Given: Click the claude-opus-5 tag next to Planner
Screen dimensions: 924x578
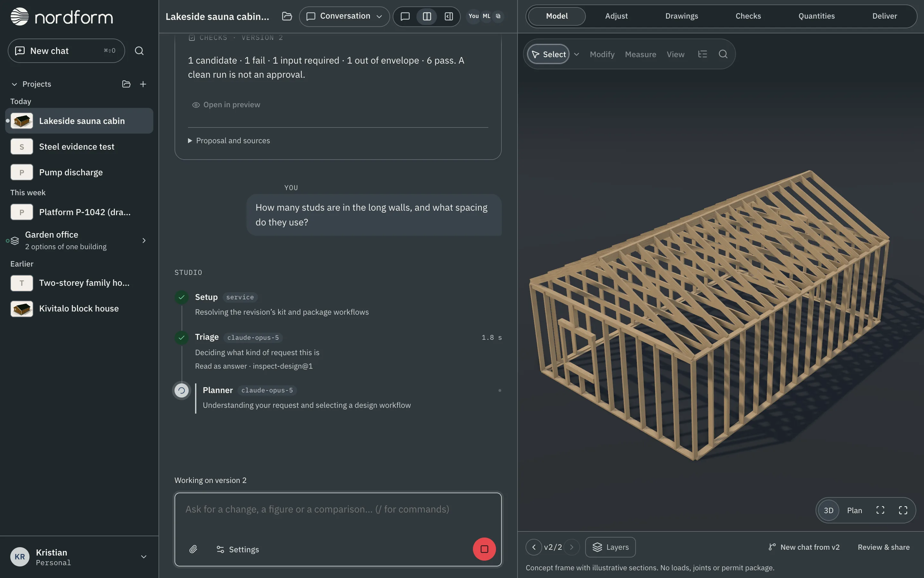Looking at the screenshot, I should pos(267,390).
